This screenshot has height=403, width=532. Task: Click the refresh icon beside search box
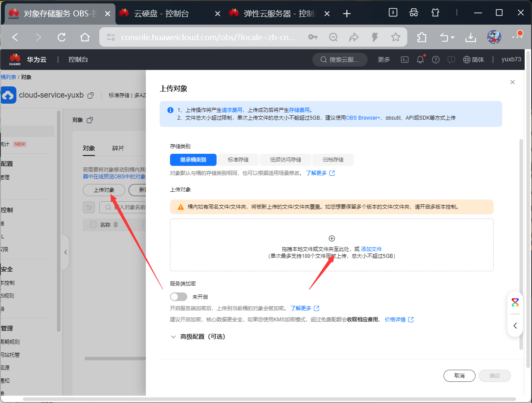[x=88, y=208]
